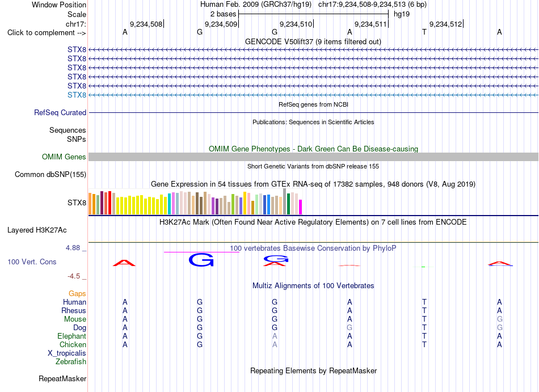Click 'Human Feb. 2009 (GRCh37/hg19)' assembly text

[256, 5]
